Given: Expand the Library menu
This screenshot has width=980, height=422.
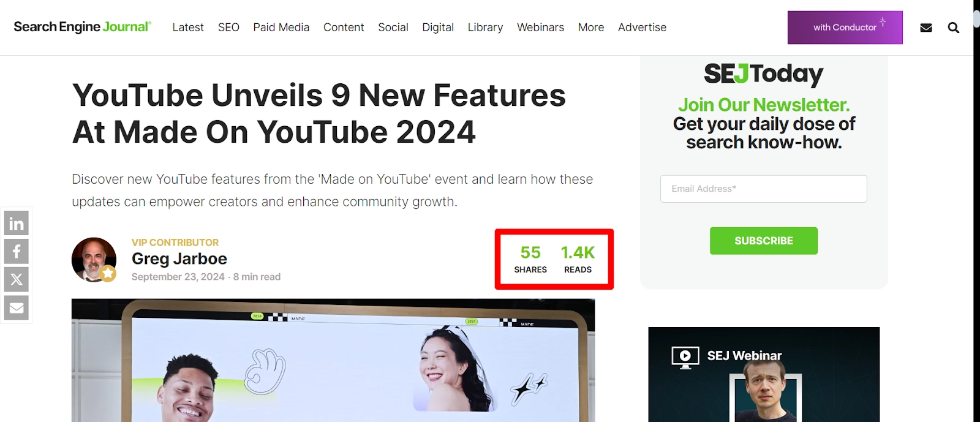Looking at the screenshot, I should pos(485,28).
